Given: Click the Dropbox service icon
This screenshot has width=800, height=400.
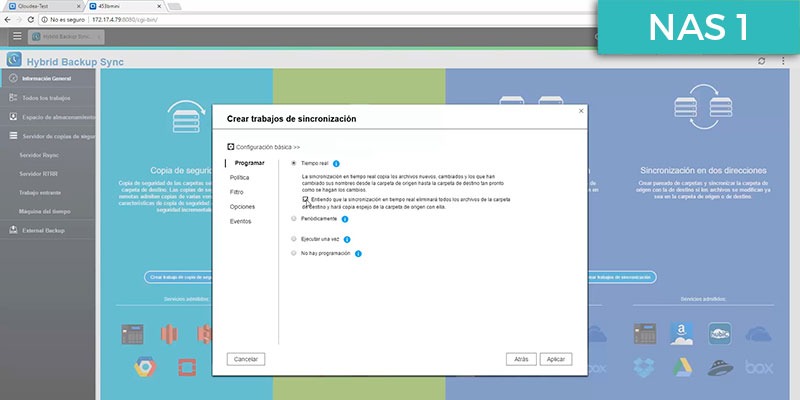Looking at the screenshot, I should (644, 367).
